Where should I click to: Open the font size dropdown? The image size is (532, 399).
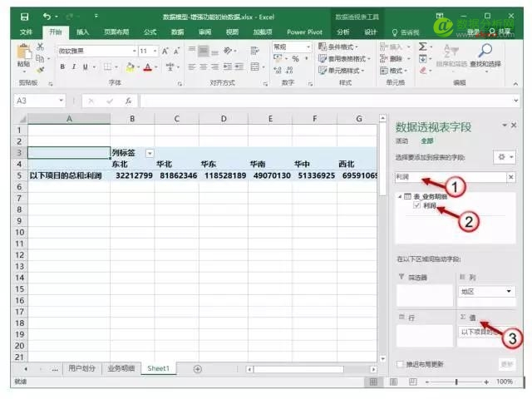(x=155, y=51)
